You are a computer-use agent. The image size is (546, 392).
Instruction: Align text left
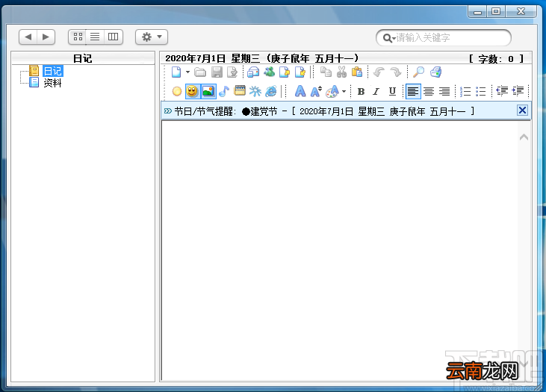click(x=413, y=92)
